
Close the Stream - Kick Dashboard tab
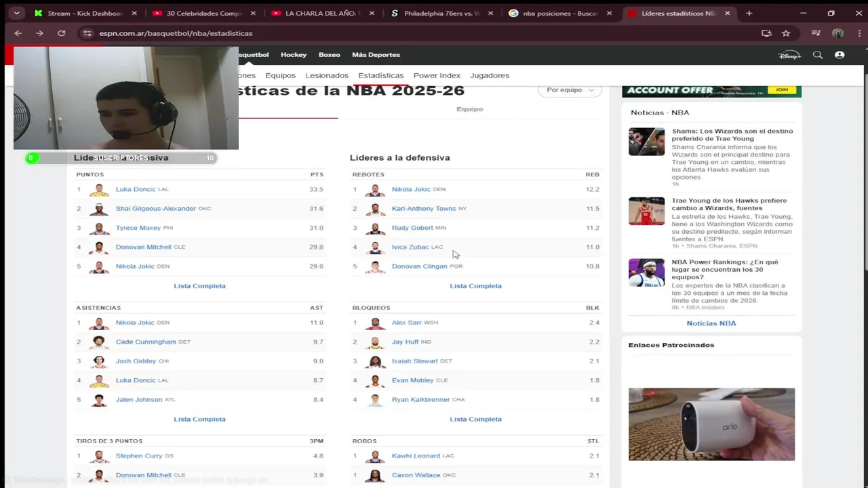pyautogui.click(x=134, y=13)
